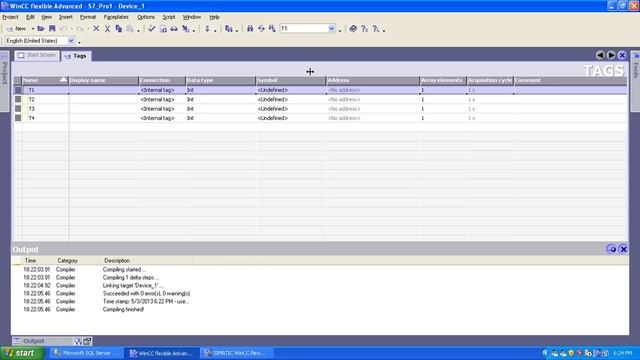Open the Window menu
Image resolution: width=640 pixels, height=360 pixels.
191,17
